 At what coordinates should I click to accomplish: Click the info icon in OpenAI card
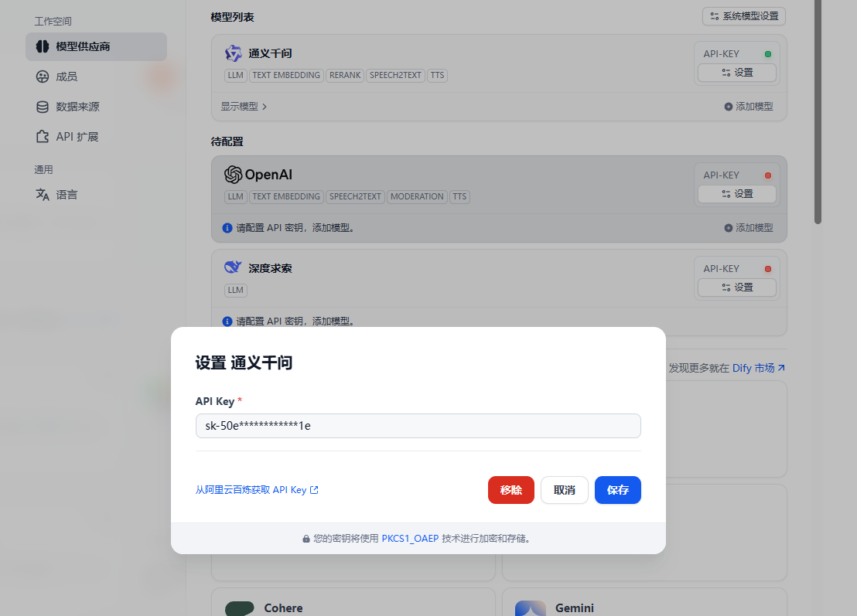tap(227, 228)
